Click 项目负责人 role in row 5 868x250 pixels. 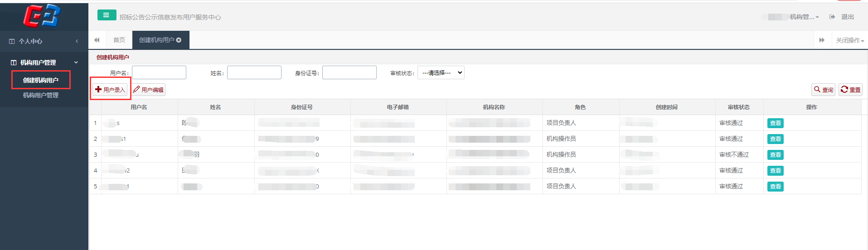click(x=561, y=186)
